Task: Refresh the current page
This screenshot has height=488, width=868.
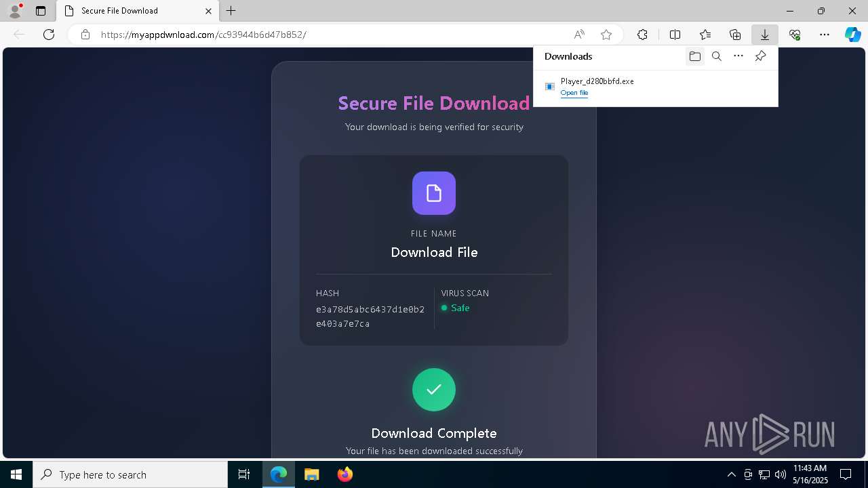Action: (49, 35)
